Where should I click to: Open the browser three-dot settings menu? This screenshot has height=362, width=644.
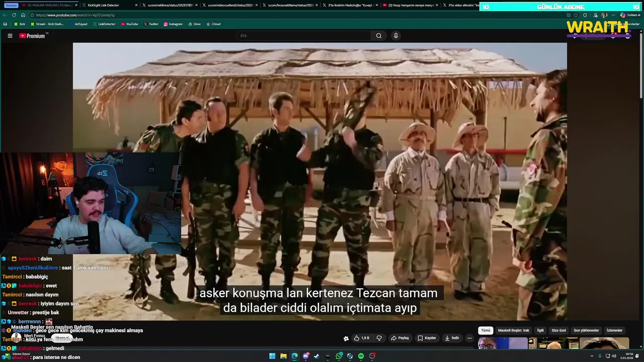613,15
